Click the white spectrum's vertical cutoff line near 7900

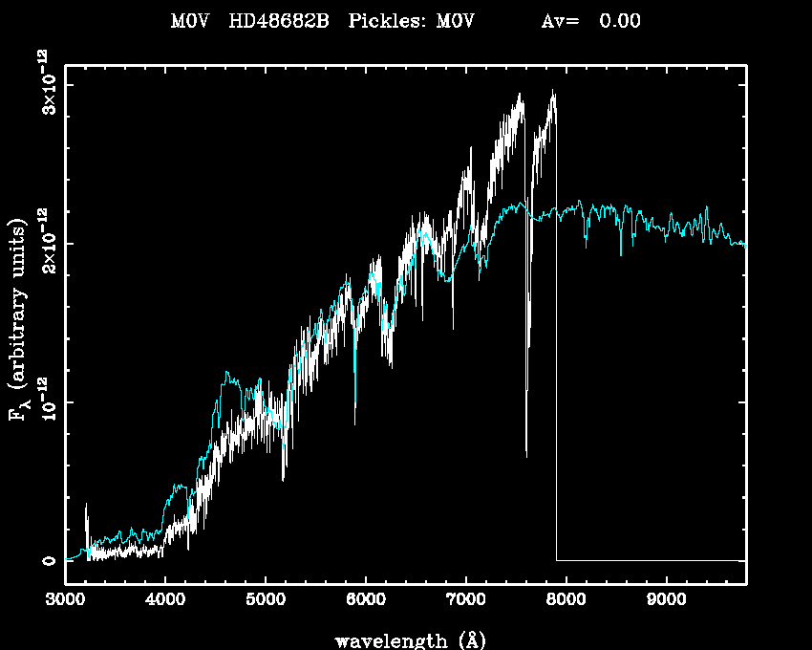pos(557,382)
